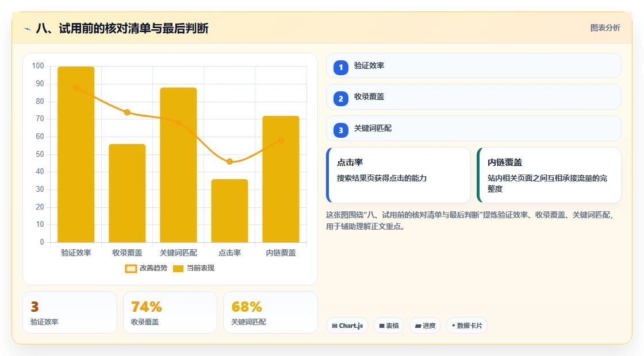Click the 收录覆盖 bar in the chart

click(127, 193)
